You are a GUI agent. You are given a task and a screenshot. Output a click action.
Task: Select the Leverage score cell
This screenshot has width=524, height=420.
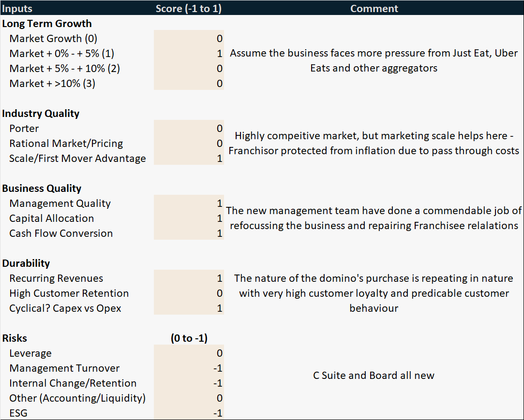coord(189,353)
